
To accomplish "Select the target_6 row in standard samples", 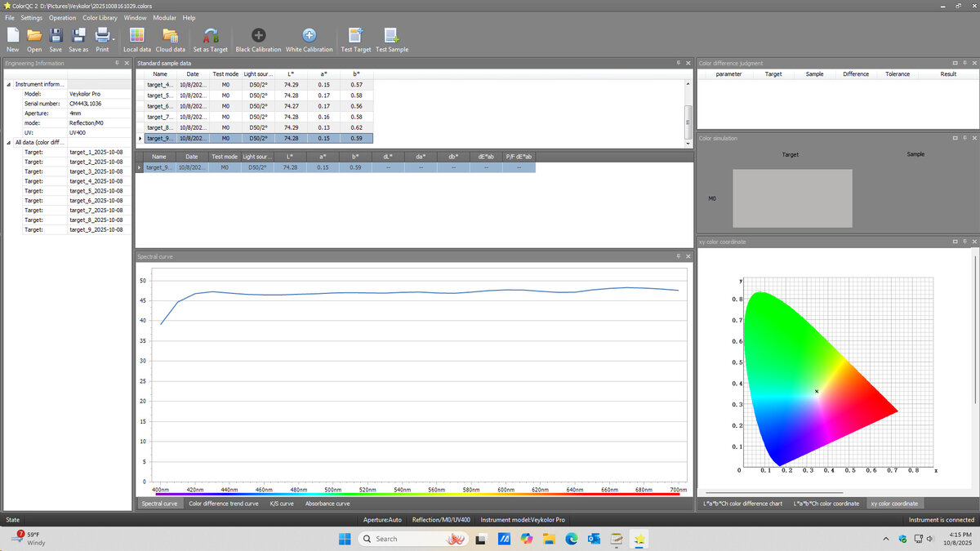I will (x=159, y=106).
